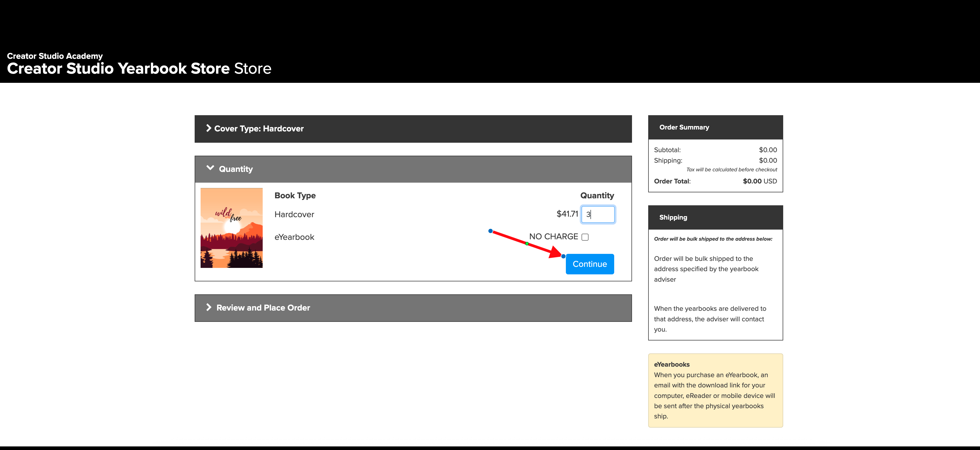This screenshot has height=450, width=980.
Task: Click the Hardcover quantity input field
Action: 598,214
